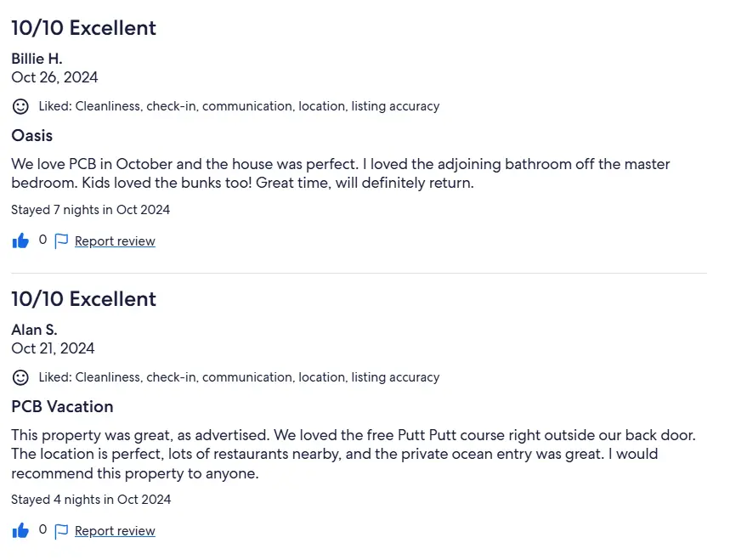
Task: Click the flag icon under Billie H.'s review
Action: (61, 241)
